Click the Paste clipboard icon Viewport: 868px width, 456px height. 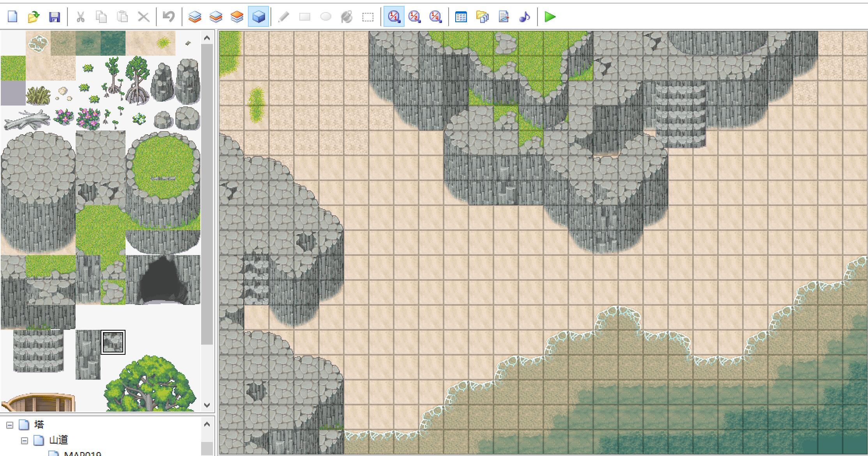(x=122, y=17)
